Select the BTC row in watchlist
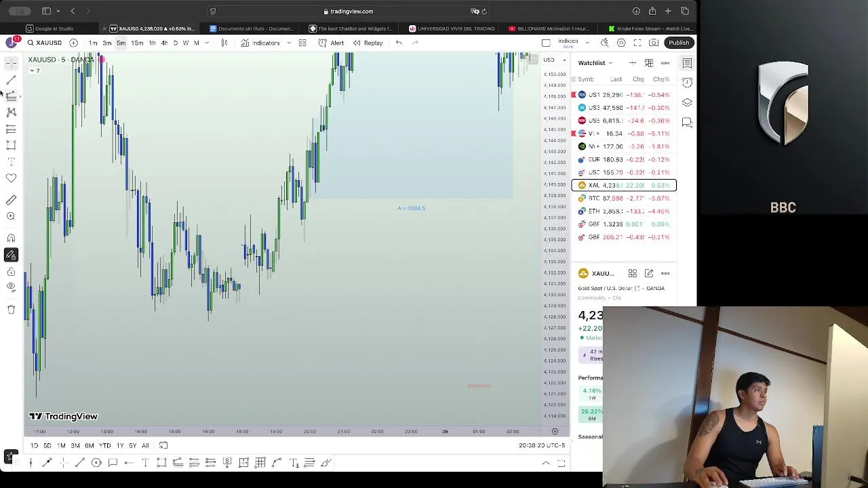Image resolution: width=868 pixels, height=488 pixels. tap(624, 198)
